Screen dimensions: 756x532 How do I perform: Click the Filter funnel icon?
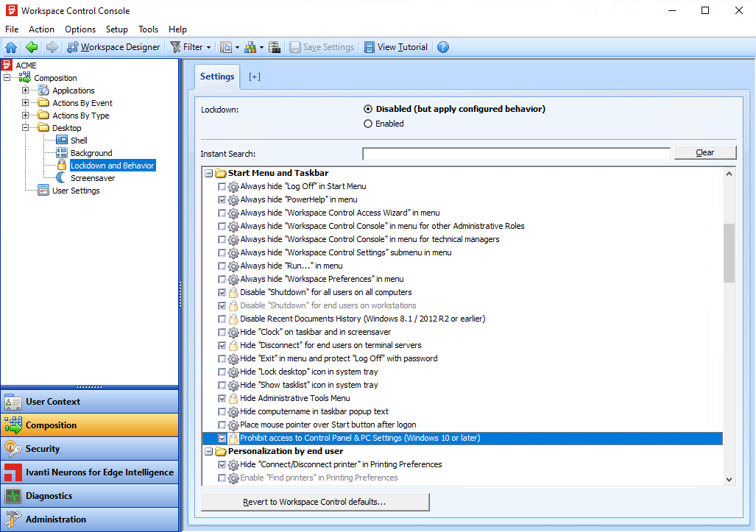pos(175,47)
